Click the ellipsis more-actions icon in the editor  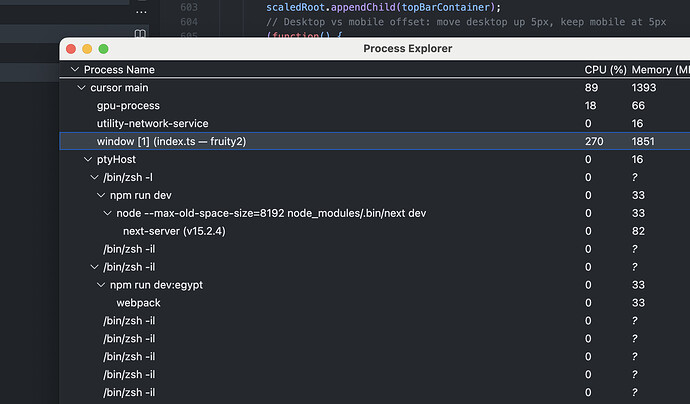[x=140, y=9]
